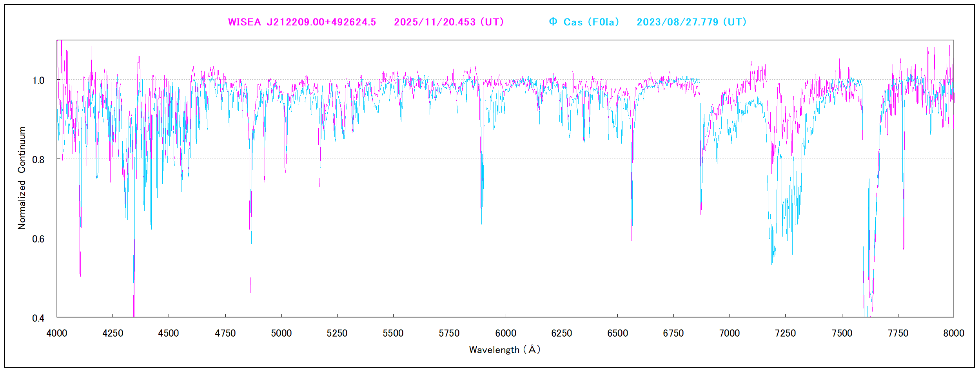
Task: Click the 0.8 y-axis tick label
Action: (38, 160)
